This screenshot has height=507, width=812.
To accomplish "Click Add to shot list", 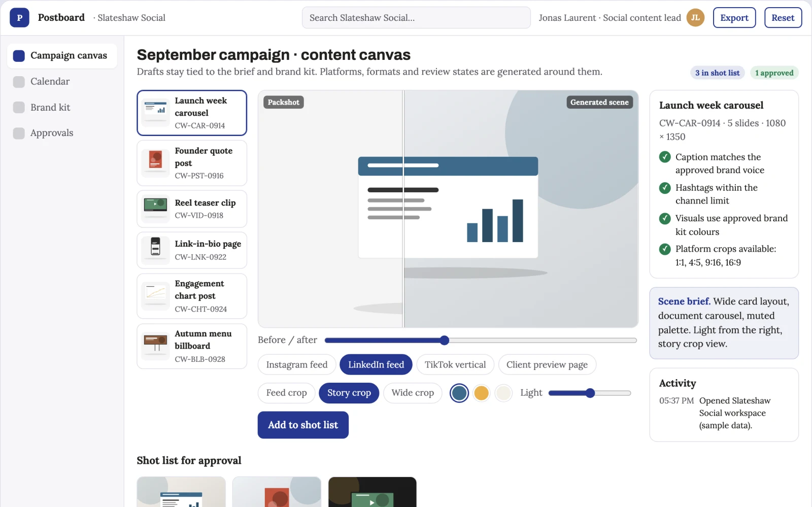I will (303, 425).
